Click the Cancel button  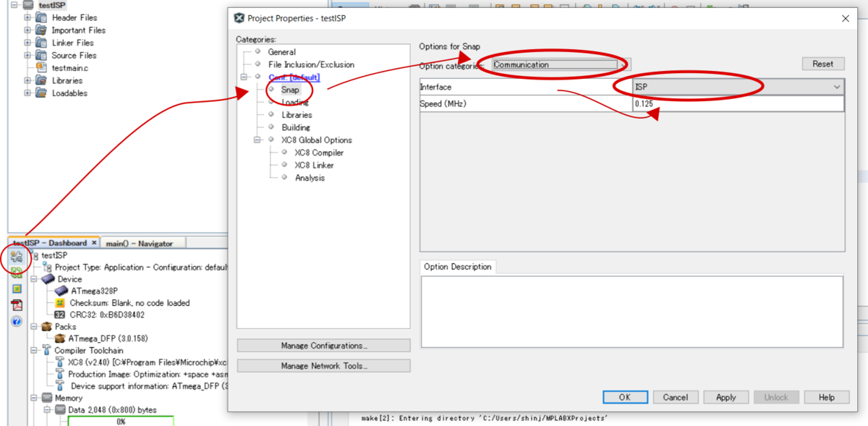pos(676,397)
